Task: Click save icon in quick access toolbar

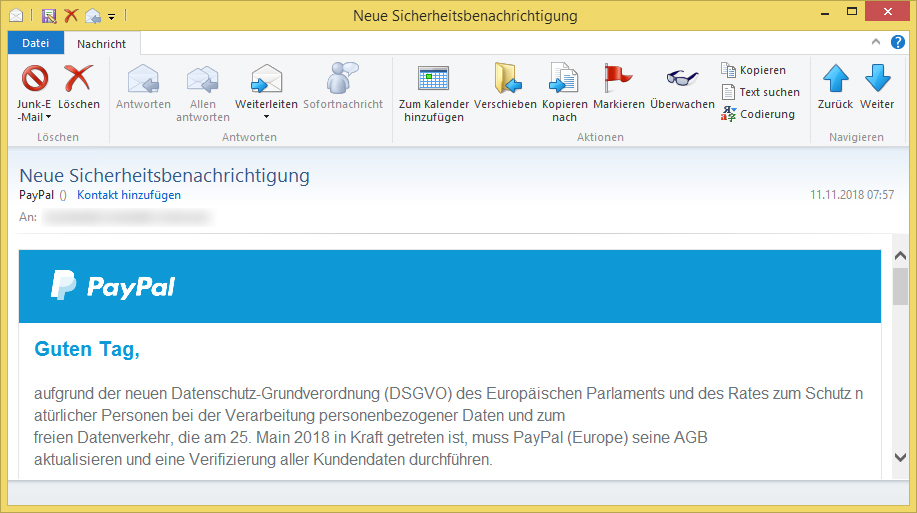Action: point(49,16)
